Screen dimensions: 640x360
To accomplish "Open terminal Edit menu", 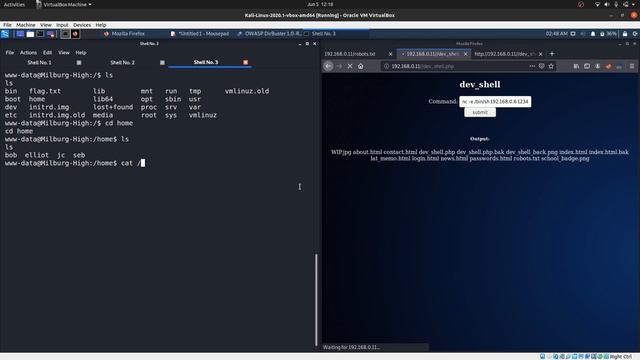I will 47,53.
